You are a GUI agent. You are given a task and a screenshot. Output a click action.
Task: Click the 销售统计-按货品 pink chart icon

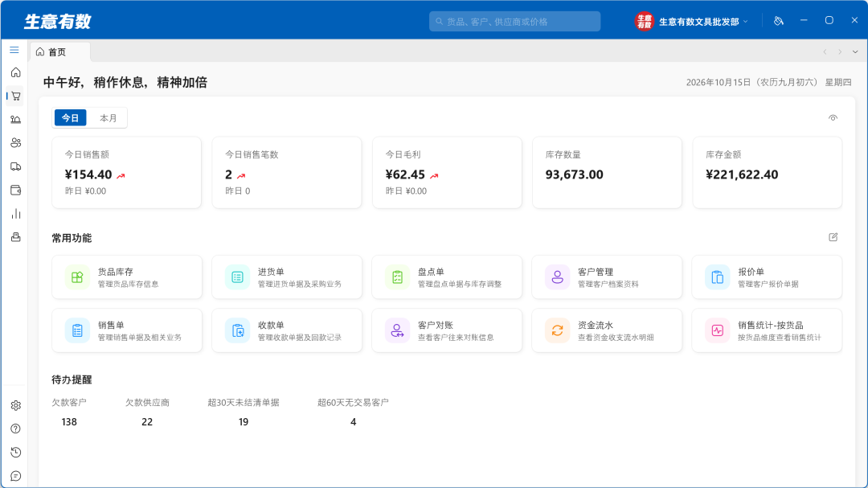pyautogui.click(x=717, y=330)
